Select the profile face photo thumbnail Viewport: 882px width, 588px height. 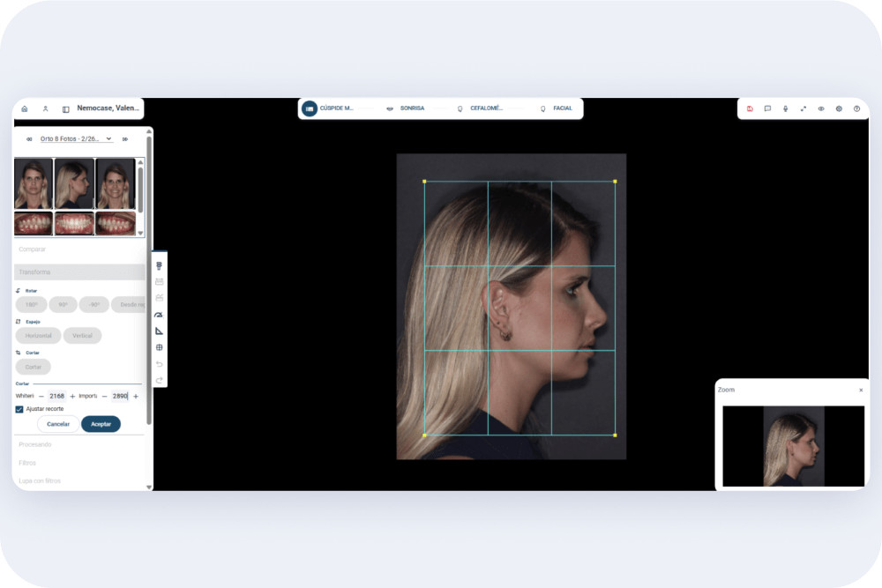[x=74, y=184]
